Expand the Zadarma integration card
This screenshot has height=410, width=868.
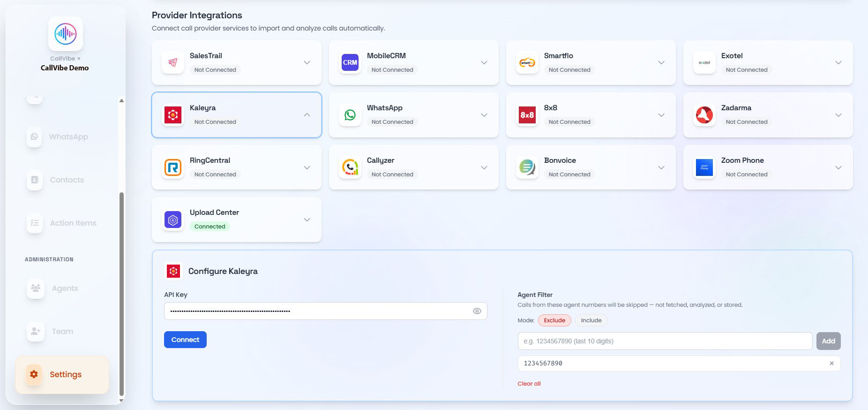[838, 115]
